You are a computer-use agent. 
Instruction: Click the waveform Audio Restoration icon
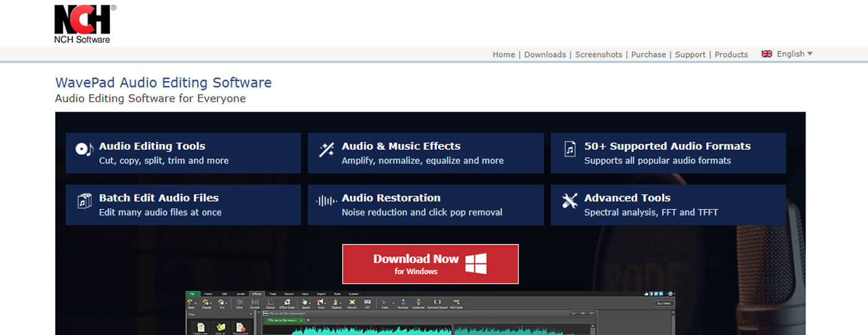tap(327, 201)
